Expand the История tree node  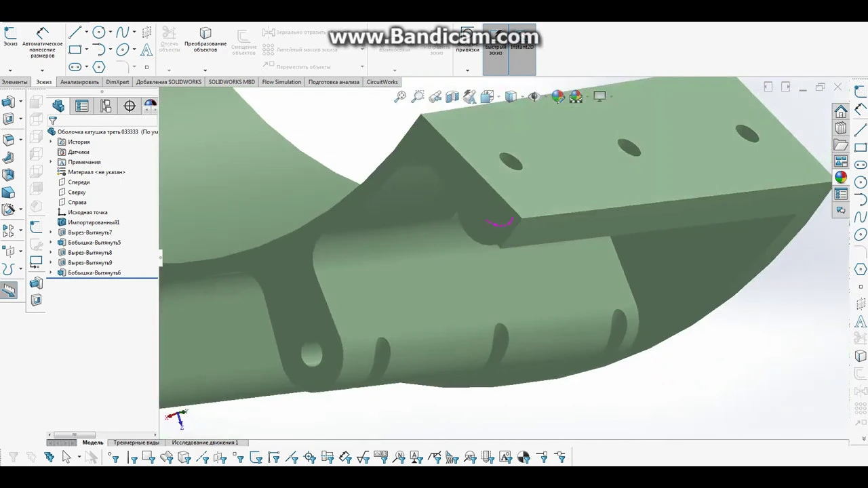[51, 142]
